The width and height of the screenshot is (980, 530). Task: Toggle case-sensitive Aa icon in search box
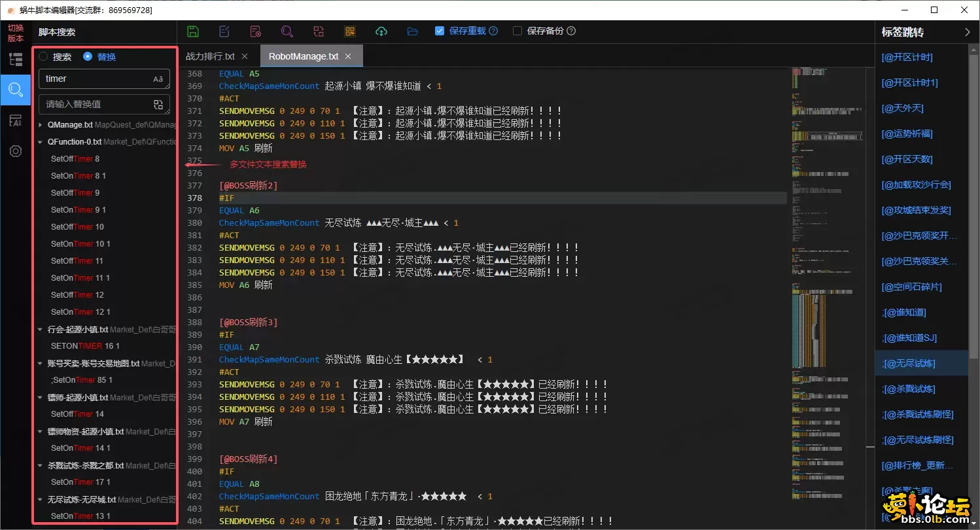[158, 79]
